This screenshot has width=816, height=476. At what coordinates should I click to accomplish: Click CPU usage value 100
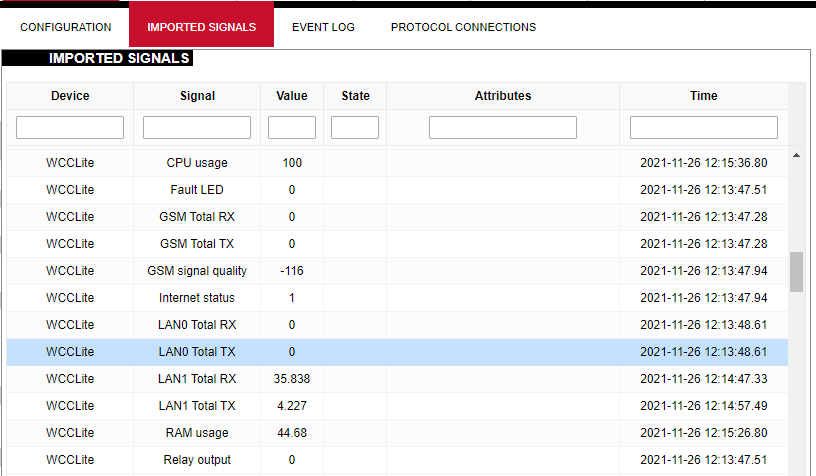tap(292, 163)
